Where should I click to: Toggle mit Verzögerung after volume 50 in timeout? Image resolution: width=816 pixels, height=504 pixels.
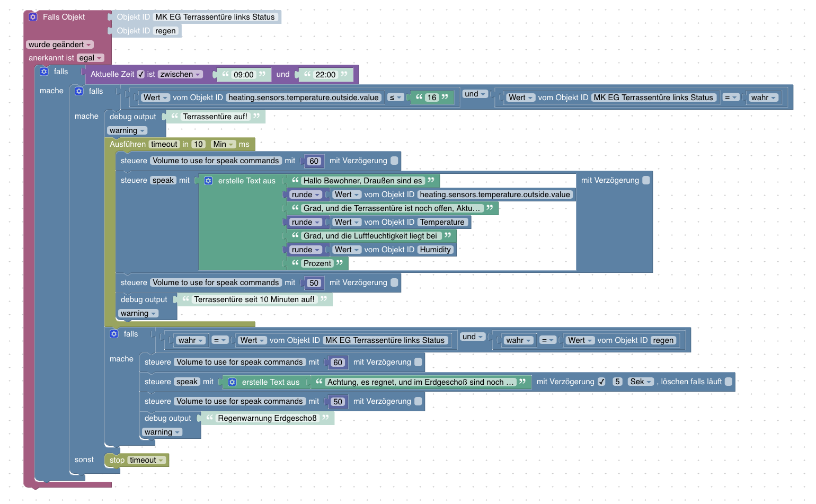(394, 282)
